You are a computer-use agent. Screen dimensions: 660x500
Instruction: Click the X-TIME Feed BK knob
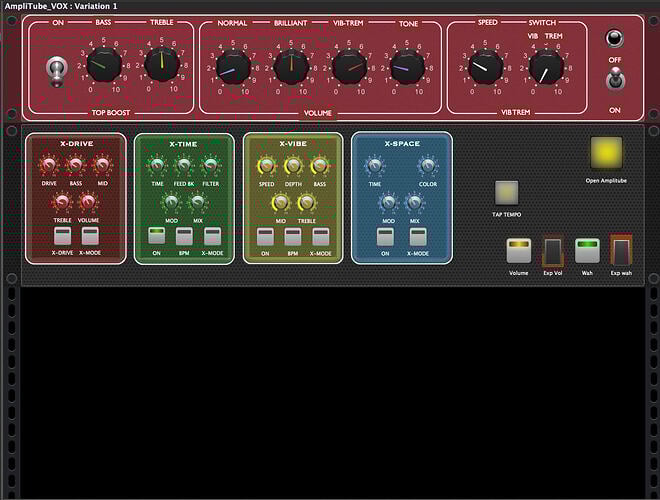pyautogui.click(x=184, y=167)
